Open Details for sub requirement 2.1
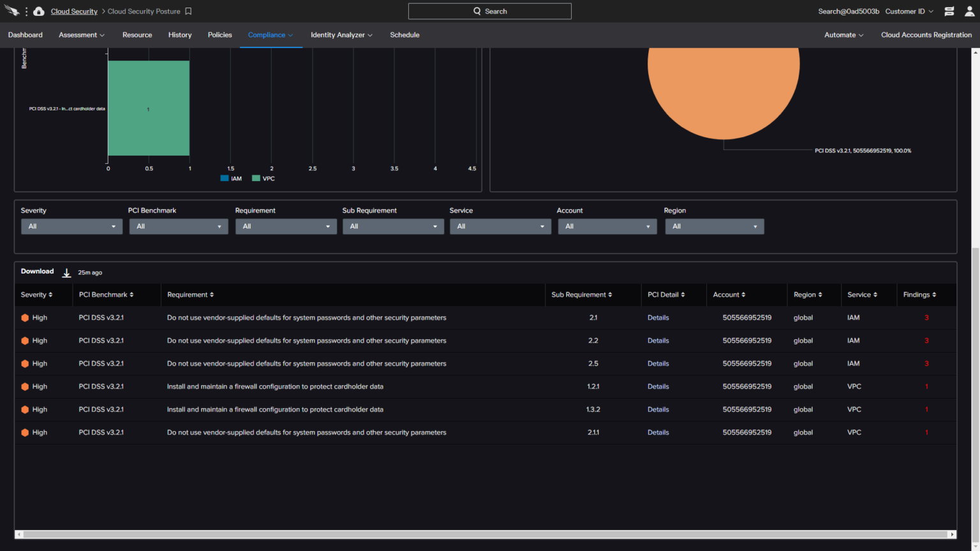 pos(658,317)
